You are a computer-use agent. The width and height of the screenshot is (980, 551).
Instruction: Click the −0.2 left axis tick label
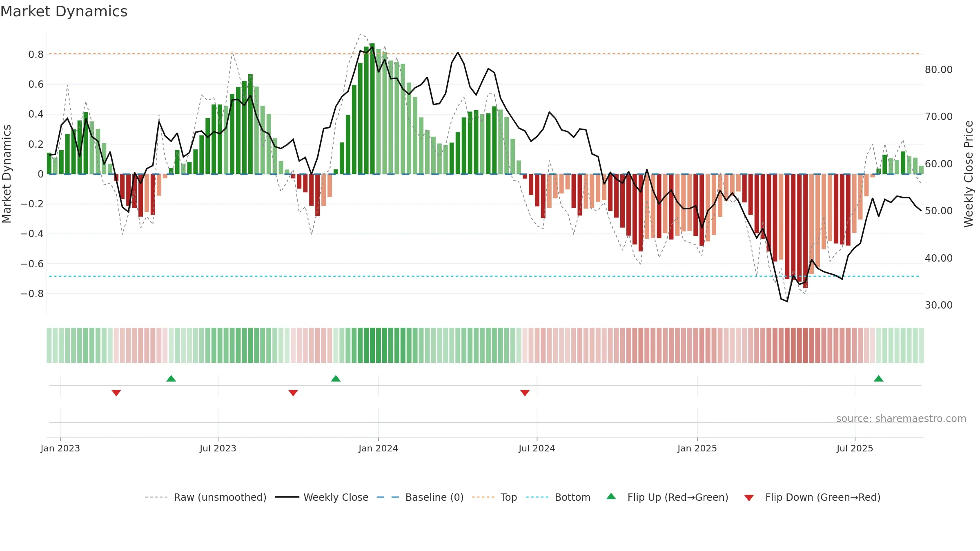pyautogui.click(x=32, y=204)
